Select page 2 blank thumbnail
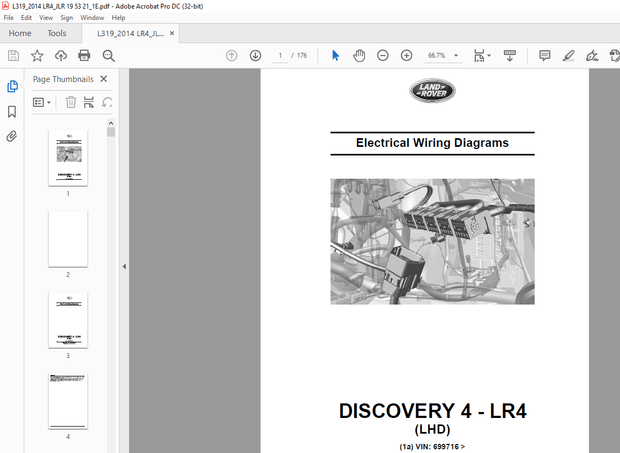 coord(68,239)
